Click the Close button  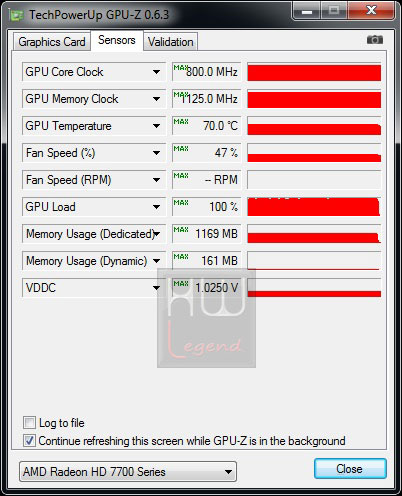click(350, 469)
